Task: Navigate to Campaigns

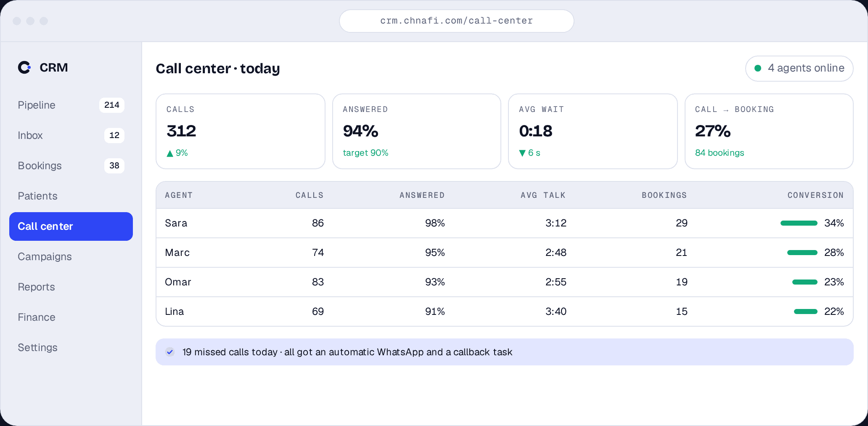Action: pos(71,256)
